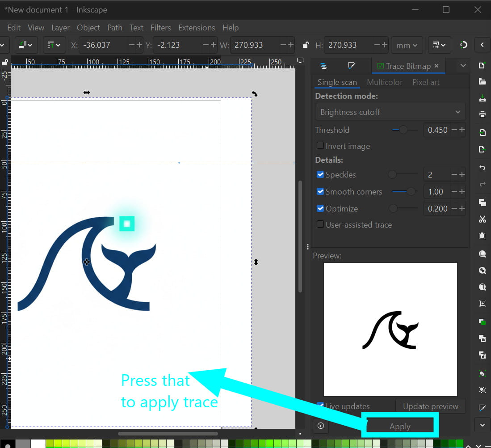Create a new document from right toolbar
This screenshot has width=491, height=448.
pos(482,65)
